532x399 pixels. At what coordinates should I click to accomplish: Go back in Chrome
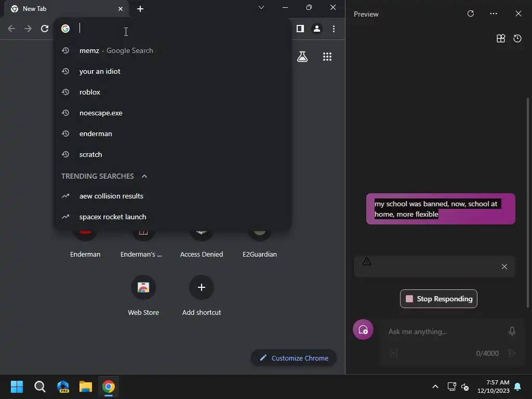11,29
